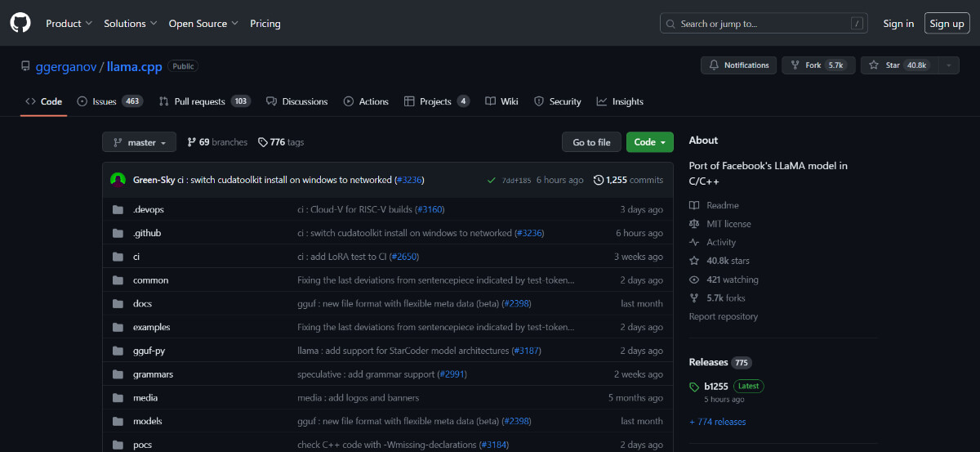Click folder icon beside .github
Viewport: 980px width, 452px height.
click(x=118, y=233)
